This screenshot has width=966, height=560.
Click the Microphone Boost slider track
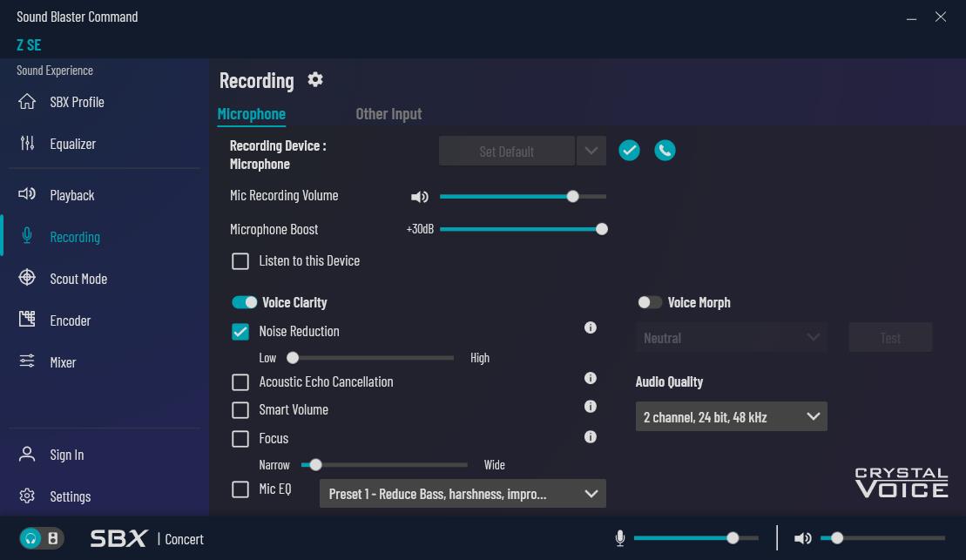coord(520,229)
